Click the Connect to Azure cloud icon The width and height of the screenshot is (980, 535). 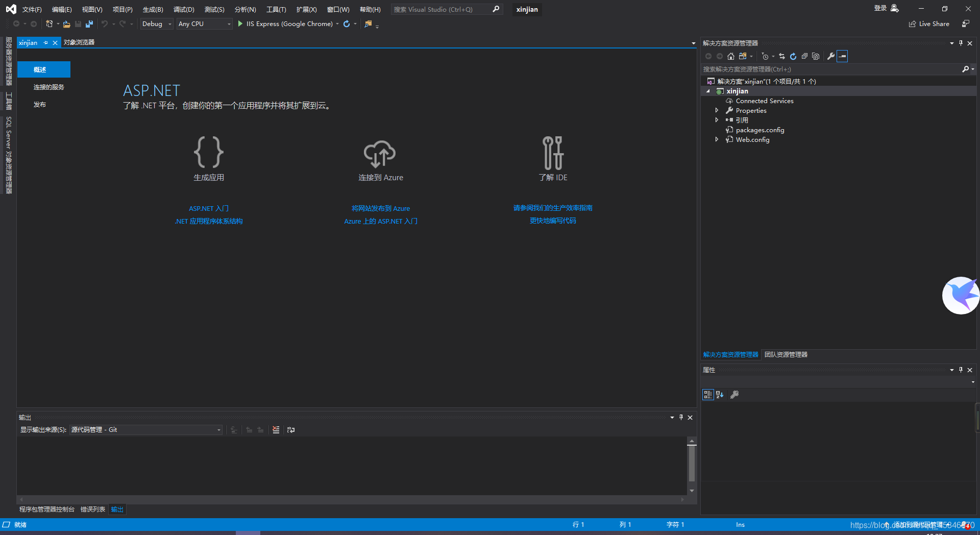click(380, 154)
